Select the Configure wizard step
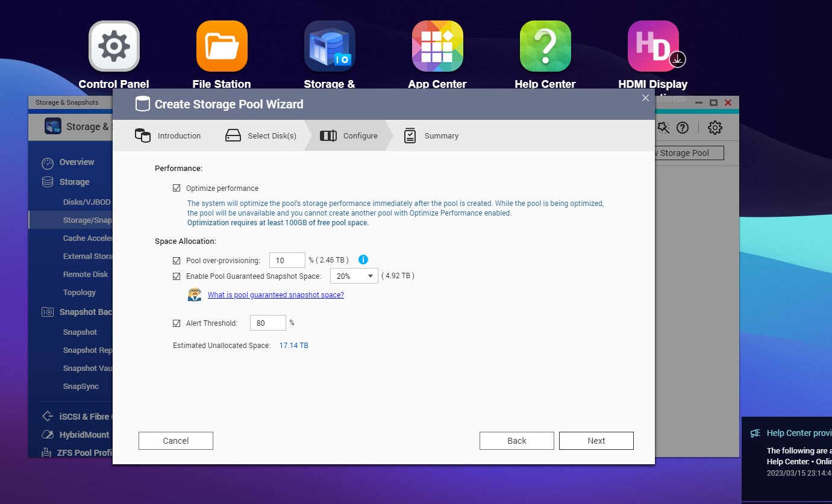Viewport: 832px width, 504px height. tap(349, 135)
